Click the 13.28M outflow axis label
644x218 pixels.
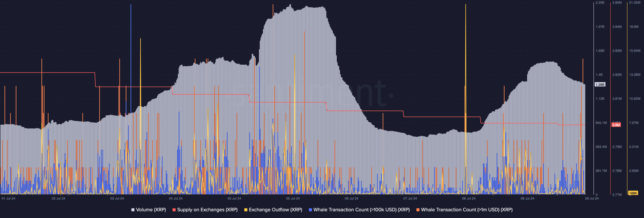tap(635, 75)
